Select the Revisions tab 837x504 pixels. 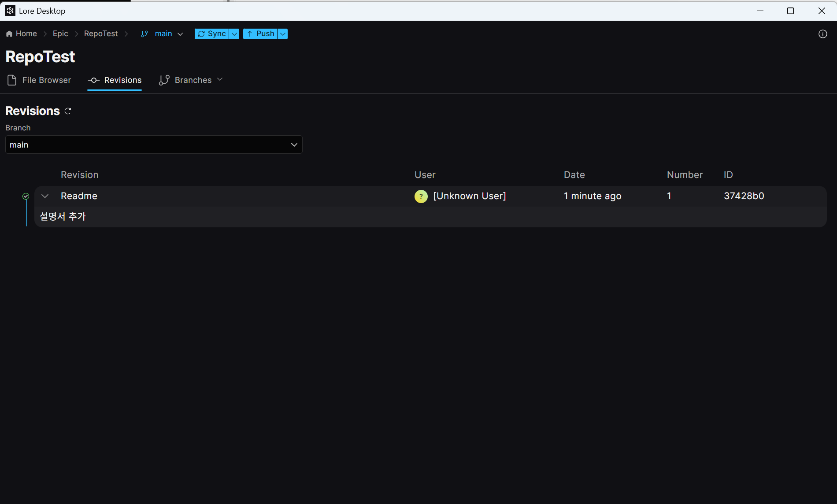pyautogui.click(x=115, y=80)
